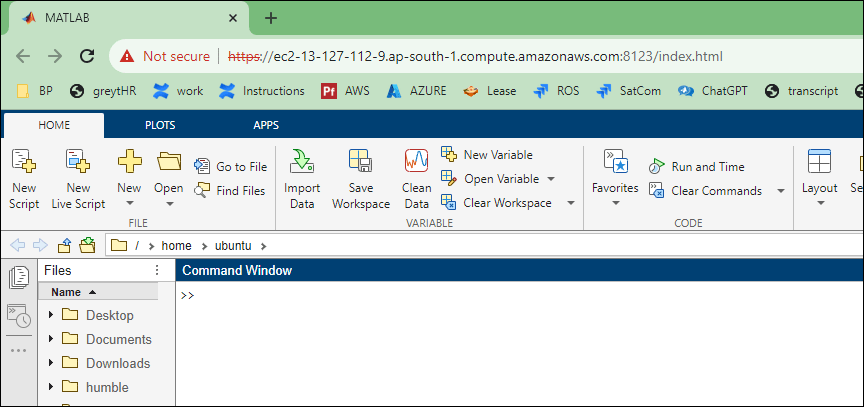Close the MATLAB browser tab
Screen dimensions: 864x407
pyautogui.click(x=233, y=18)
